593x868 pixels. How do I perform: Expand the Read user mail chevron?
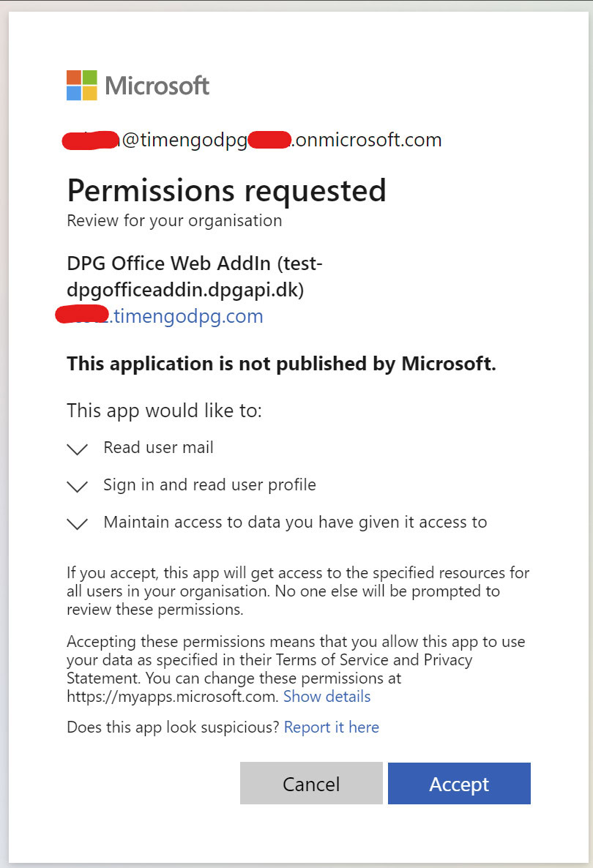click(78, 449)
